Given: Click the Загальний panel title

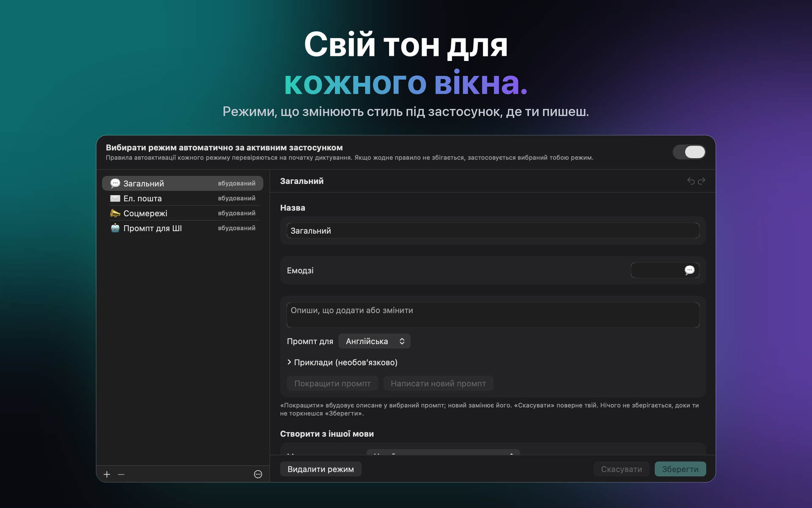Looking at the screenshot, I should click(302, 181).
